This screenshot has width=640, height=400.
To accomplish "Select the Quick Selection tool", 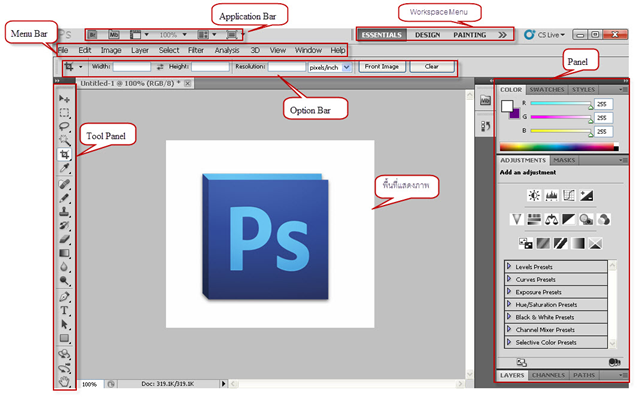I will (64, 140).
